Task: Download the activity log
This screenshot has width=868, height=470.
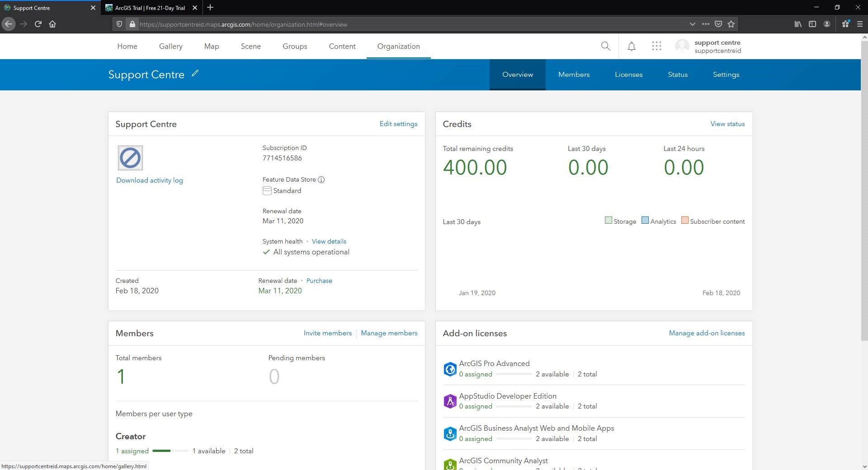Action: click(150, 180)
